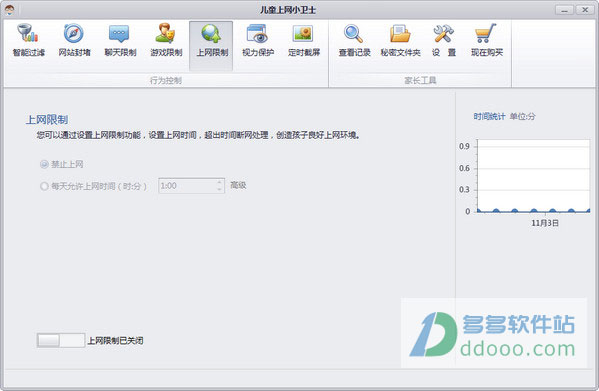The width and height of the screenshot is (599, 391).
Task: Click the 时间统计 chart title
Action: [x=489, y=116]
